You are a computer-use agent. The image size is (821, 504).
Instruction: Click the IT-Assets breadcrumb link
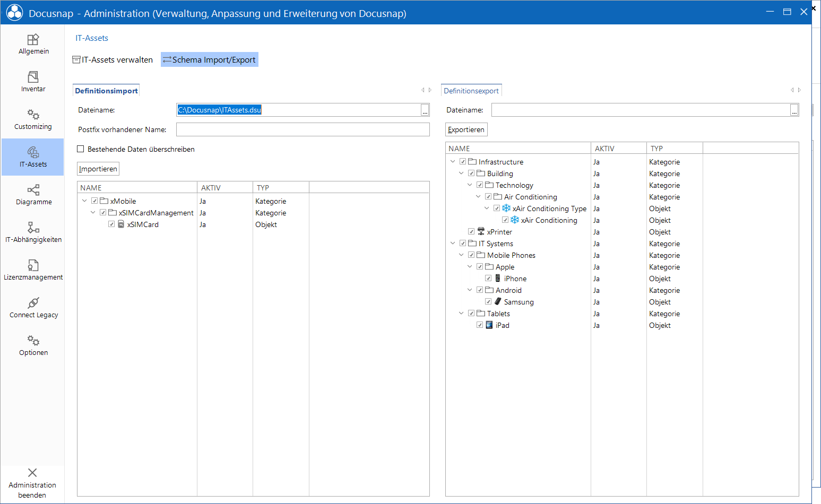pos(92,38)
